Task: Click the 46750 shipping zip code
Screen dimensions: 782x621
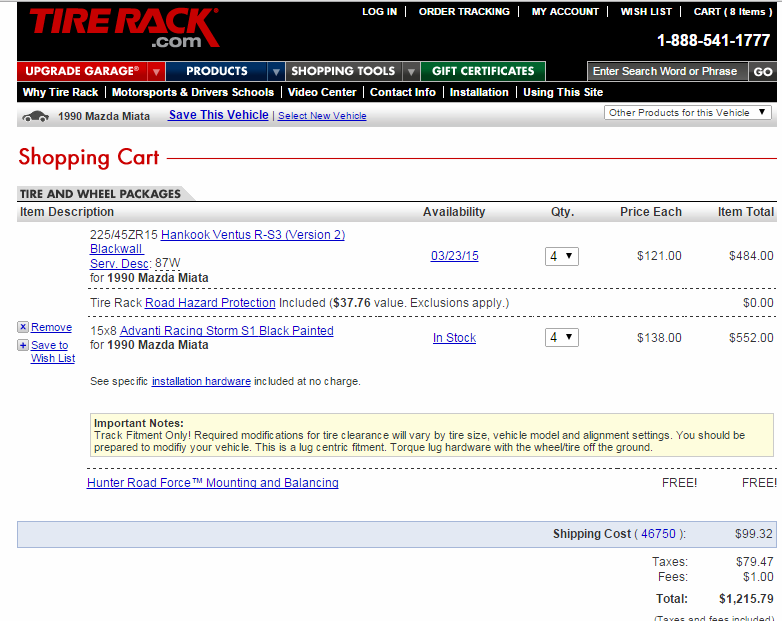Action: tap(658, 534)
